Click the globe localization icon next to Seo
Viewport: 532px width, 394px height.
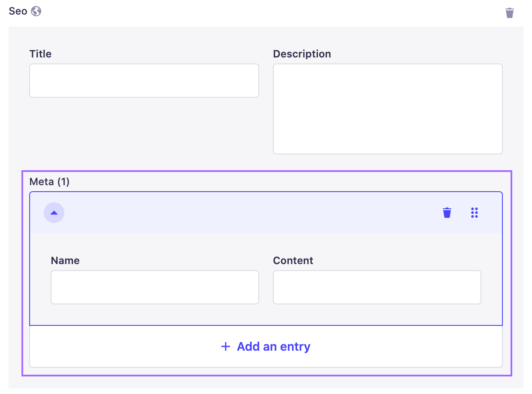(x=36, y=11)
